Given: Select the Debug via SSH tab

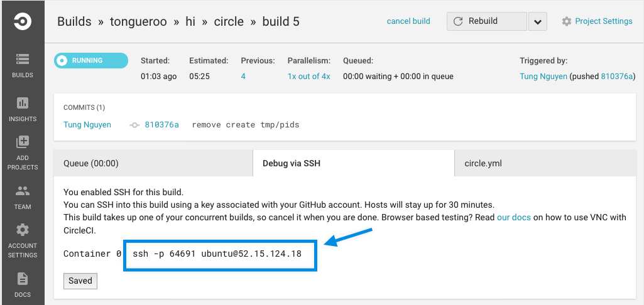Looking at the screenshot, I should tap(354, 163).
